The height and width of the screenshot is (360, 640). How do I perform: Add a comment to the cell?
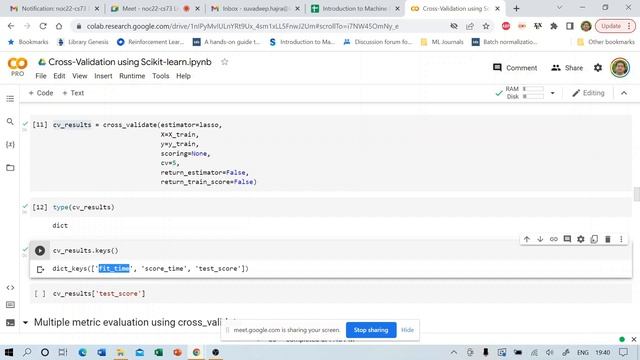[567, 239]
